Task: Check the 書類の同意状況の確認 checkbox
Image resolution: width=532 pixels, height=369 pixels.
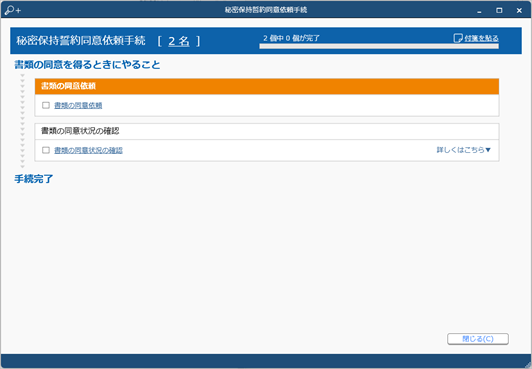Action: coord(46,150)
